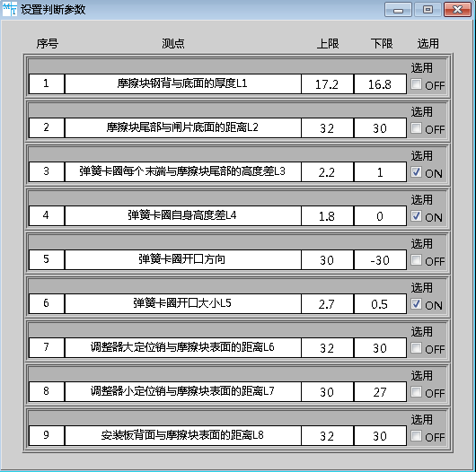Enable the checkbox for row 2 L2 distance

click(416, 128)
